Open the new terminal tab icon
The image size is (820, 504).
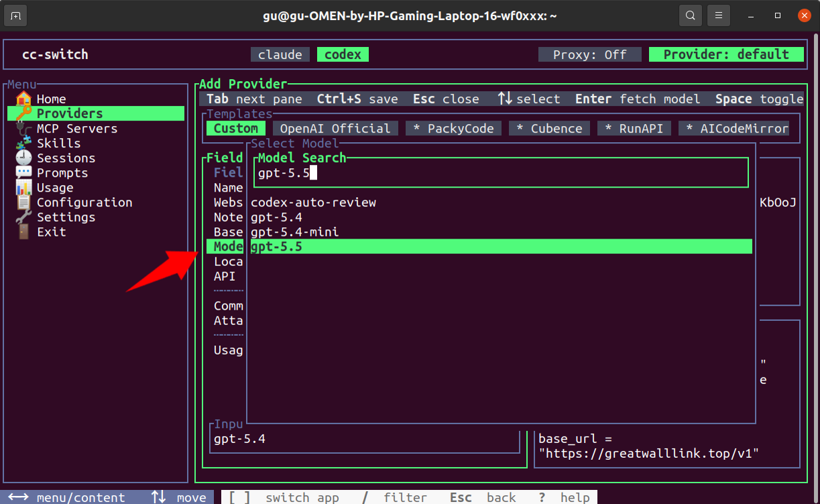click(x=15, y=15)
